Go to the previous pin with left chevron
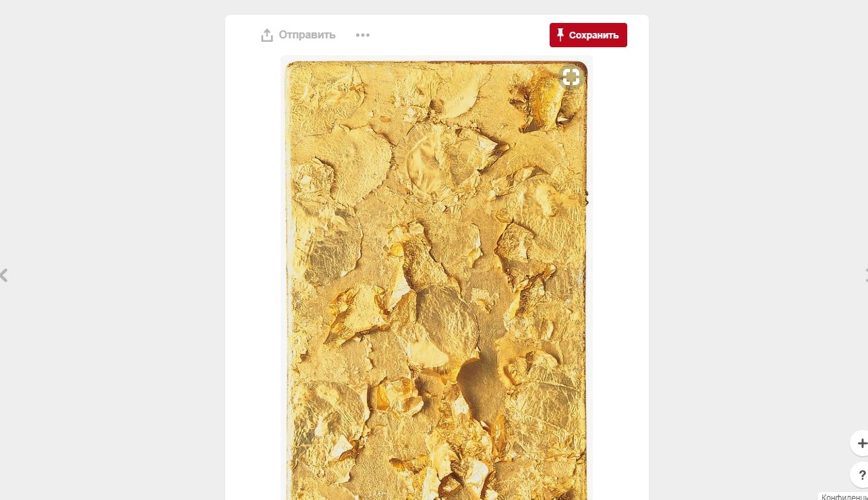868x500 pixels. coord(4,275)
